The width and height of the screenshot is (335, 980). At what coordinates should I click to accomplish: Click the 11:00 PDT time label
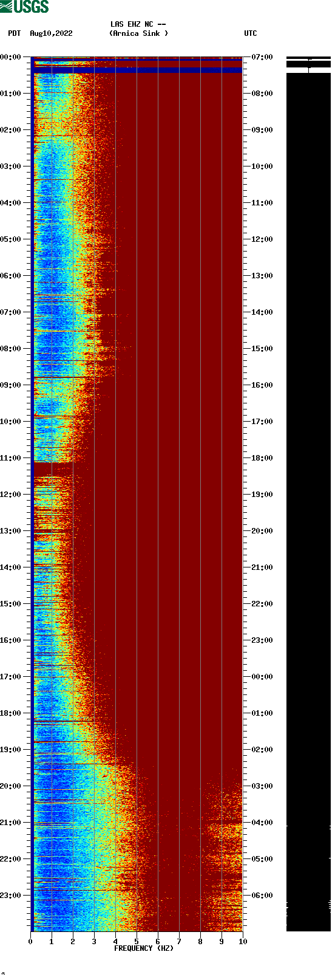[x=11, y=458]
